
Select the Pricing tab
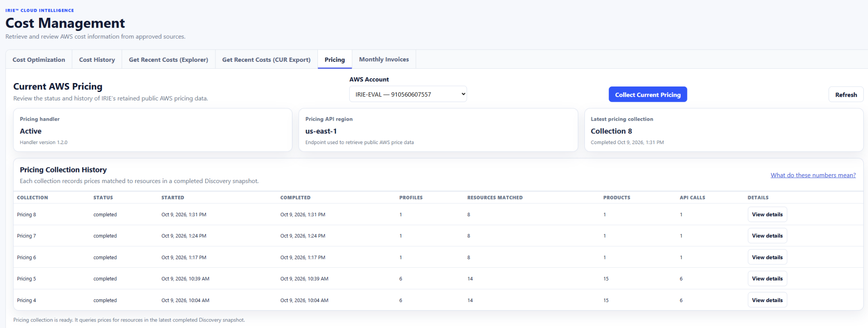tap(335, 60)
